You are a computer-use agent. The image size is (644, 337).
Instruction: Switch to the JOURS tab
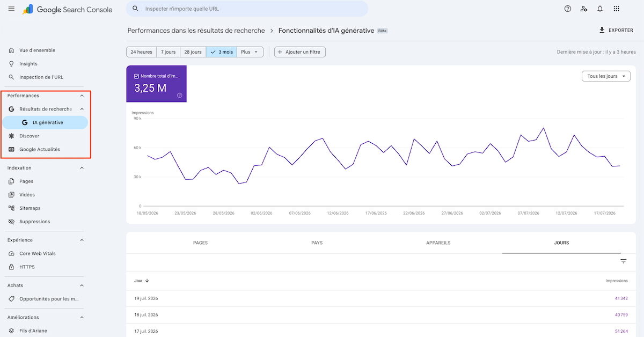coord(561,243)
